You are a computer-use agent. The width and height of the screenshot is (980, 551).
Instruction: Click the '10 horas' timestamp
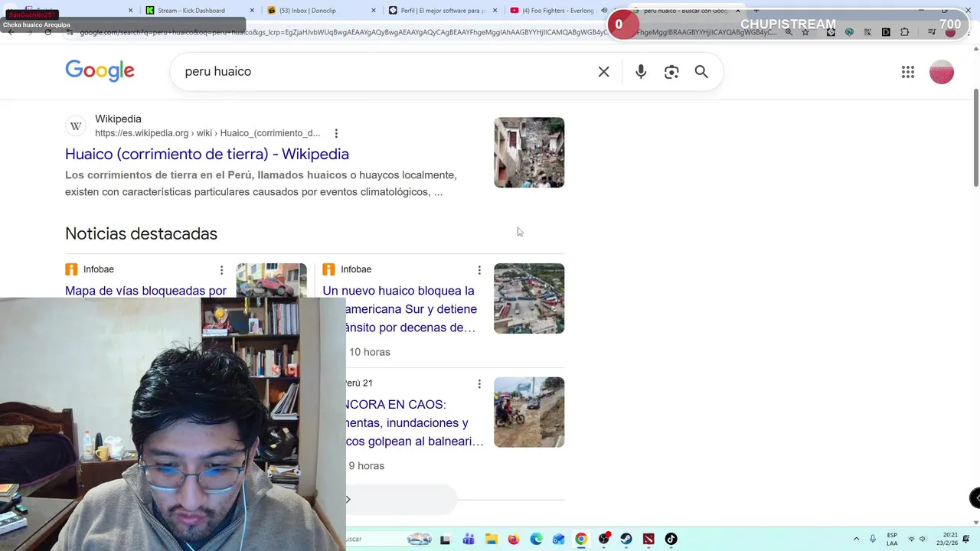[x=370, y=352]
